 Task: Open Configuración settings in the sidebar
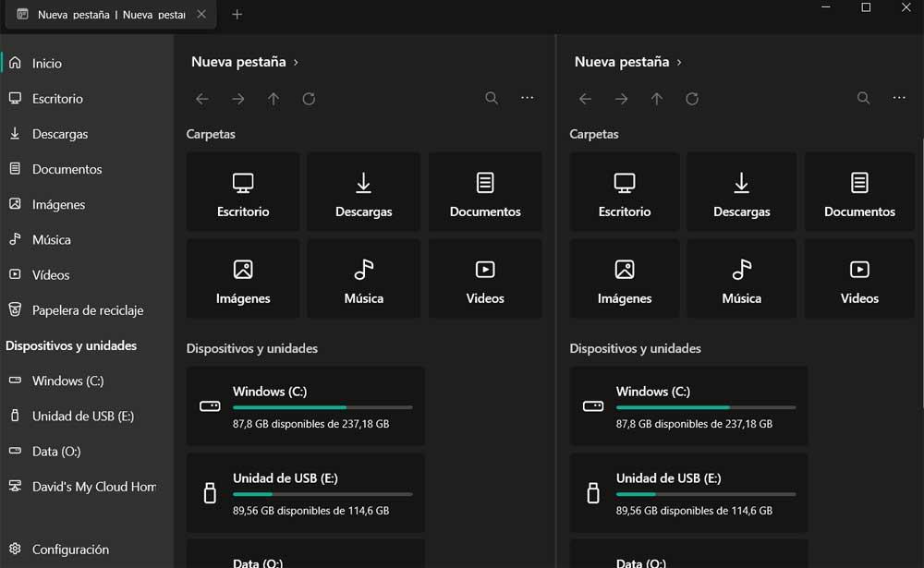click(x=87, y=550)
